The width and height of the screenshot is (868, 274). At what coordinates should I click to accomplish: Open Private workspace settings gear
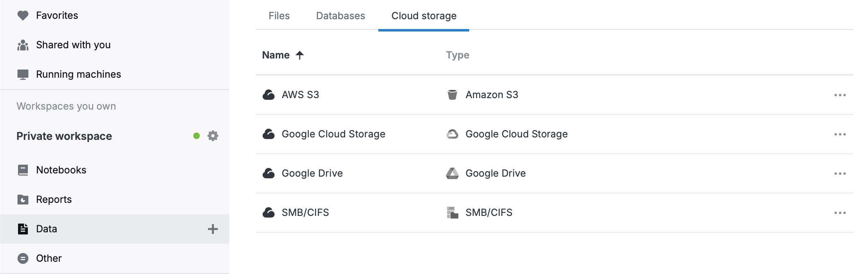(x=212, y=136)
